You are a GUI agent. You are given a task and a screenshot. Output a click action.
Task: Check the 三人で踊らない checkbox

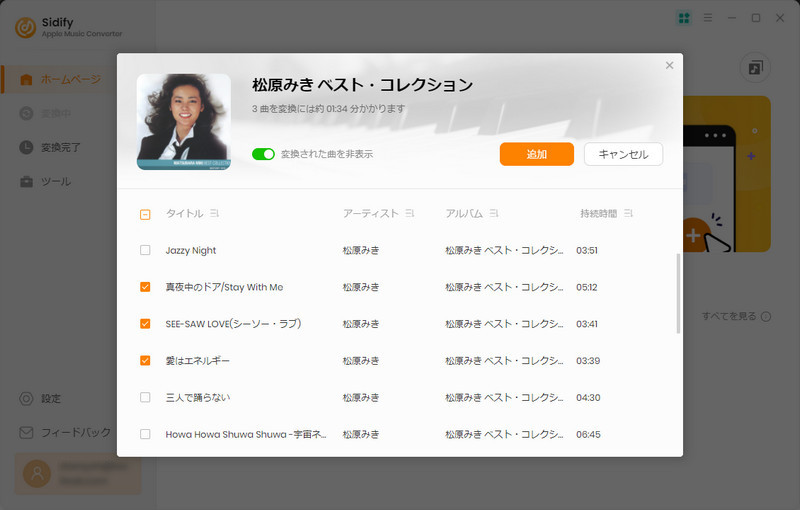click(145, 397)
